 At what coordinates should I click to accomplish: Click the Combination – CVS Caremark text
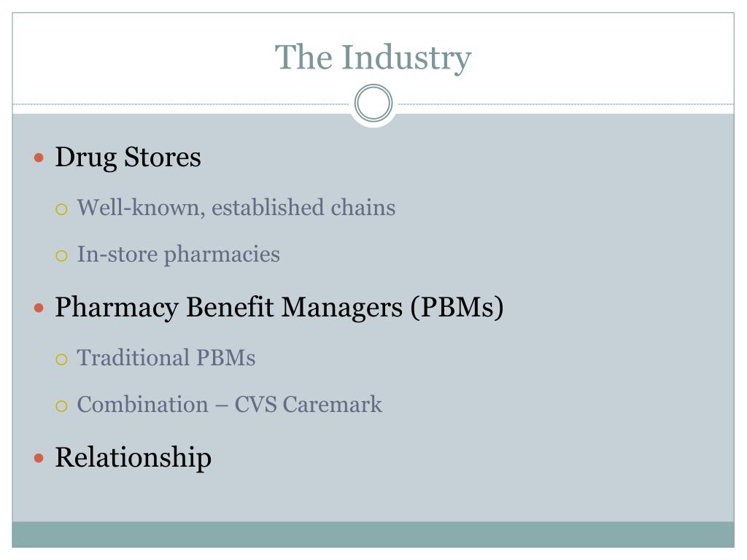230,404
